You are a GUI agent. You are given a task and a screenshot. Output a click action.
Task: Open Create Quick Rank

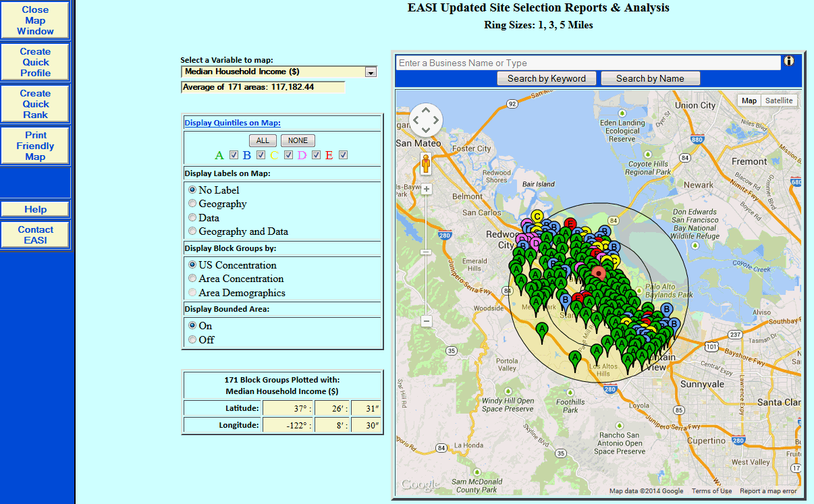coord(35,104)
